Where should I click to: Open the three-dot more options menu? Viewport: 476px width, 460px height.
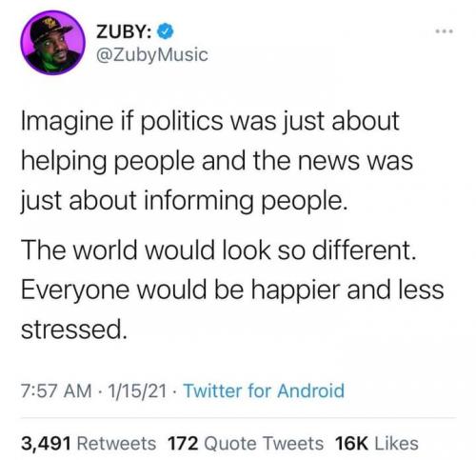point(445,31)
